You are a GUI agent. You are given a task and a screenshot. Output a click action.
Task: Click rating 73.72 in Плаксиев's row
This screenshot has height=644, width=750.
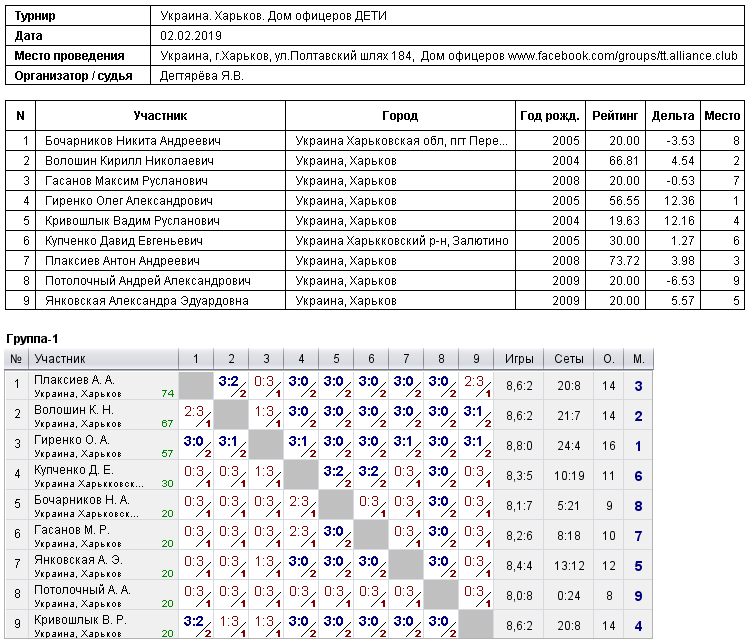point(624,261)
